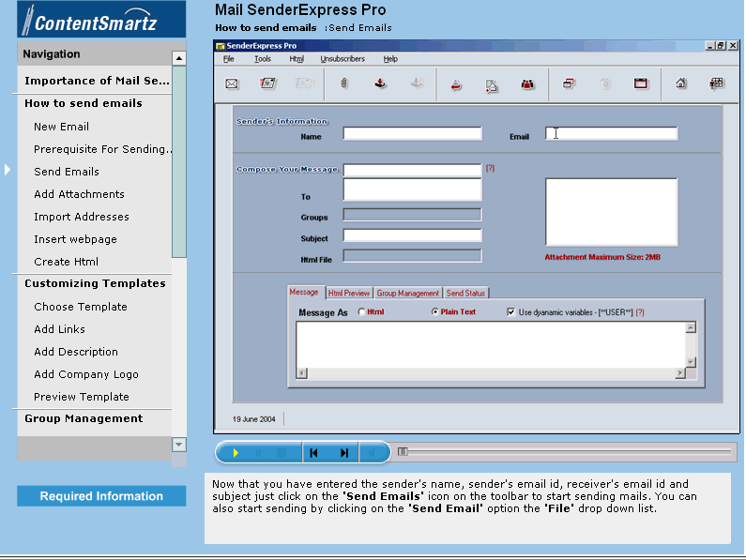This screenshot has height=560, width=746.
Task: Click the navigation panel scrollbar thumb
Action: click(179, 161)
